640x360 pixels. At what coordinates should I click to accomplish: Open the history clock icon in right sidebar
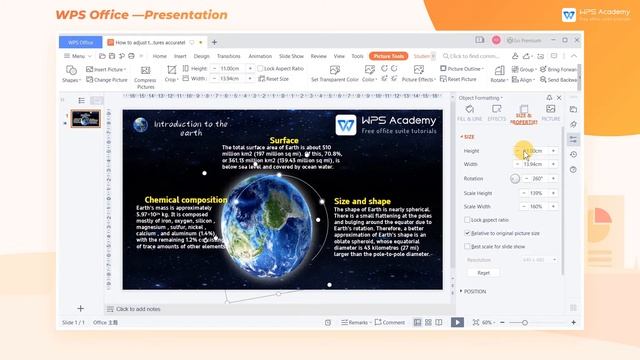pos(573,154)
